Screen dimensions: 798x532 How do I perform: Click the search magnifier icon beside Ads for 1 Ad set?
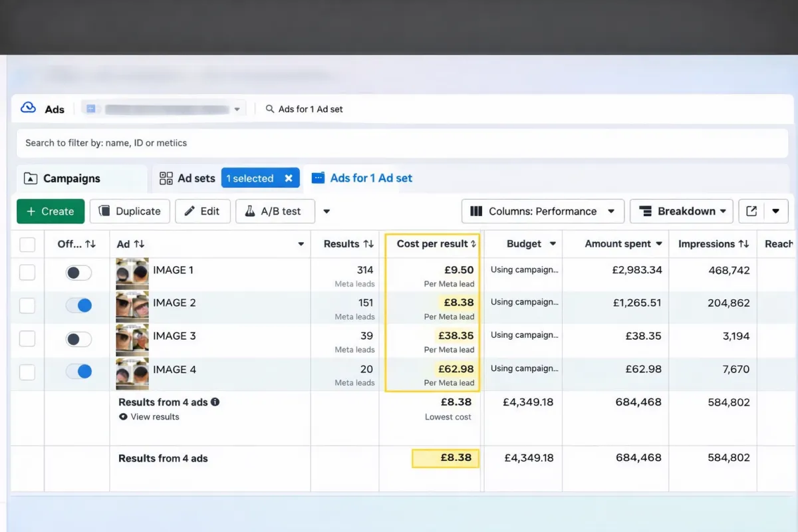pos(270,109)
